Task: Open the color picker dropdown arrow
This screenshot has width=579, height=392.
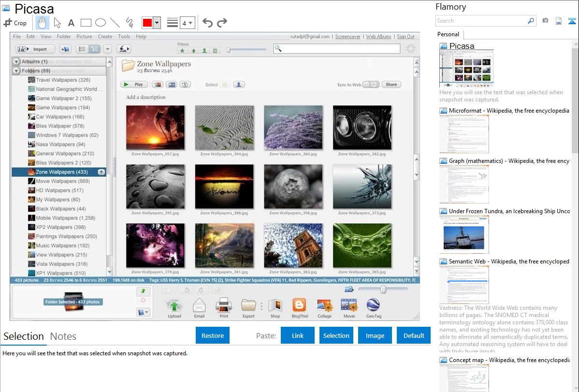Action: (157, 23)
